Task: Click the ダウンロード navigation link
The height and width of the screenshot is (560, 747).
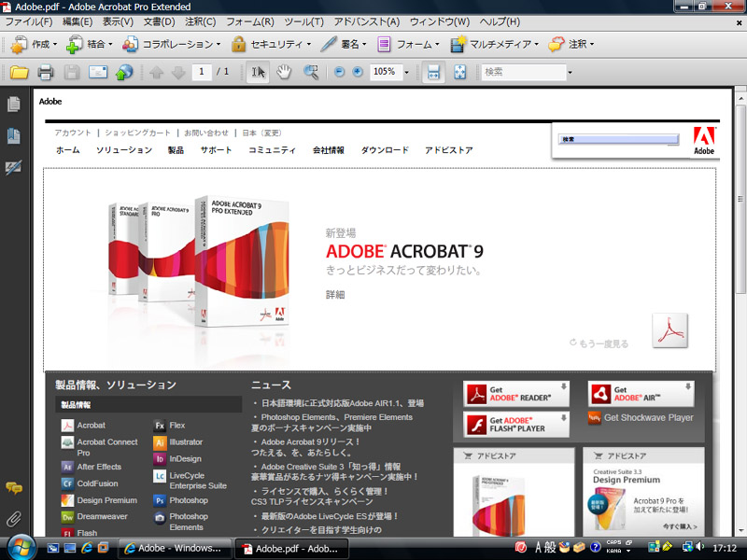Action: click(385, 150)
